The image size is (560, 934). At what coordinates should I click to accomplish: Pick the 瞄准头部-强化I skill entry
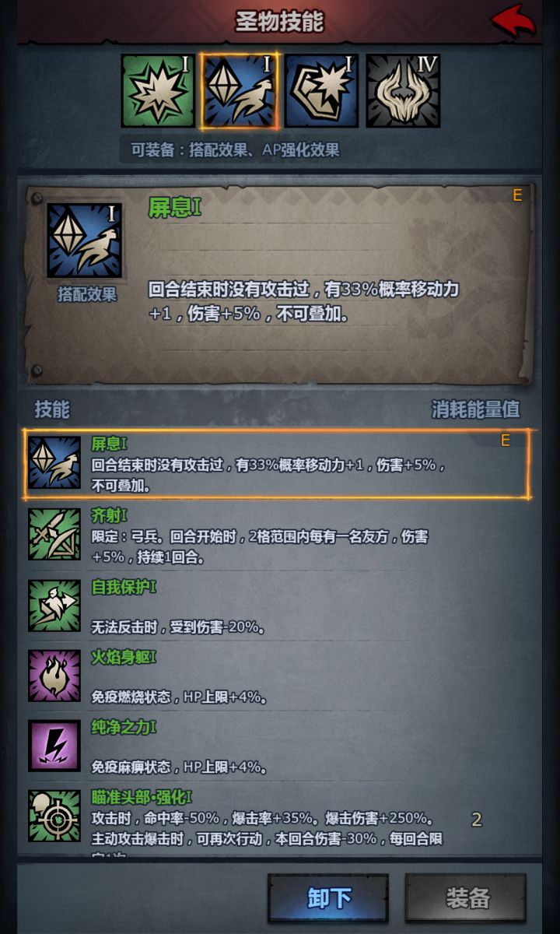pyautogui.click(x=276, y=820)
